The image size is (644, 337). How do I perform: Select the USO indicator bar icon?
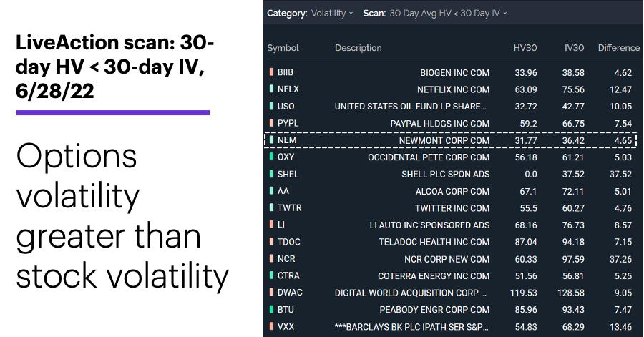coord(271,106)
